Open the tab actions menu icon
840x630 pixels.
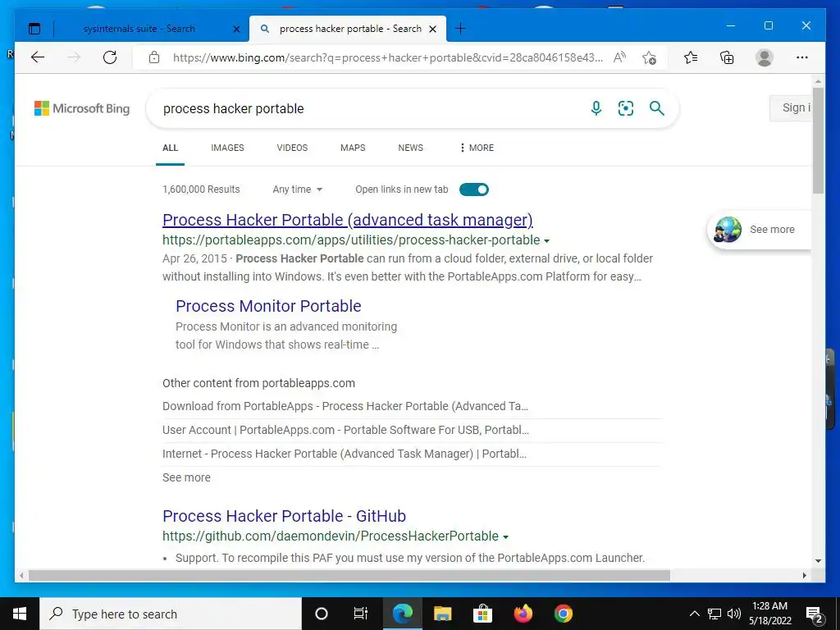click(34, 29)
